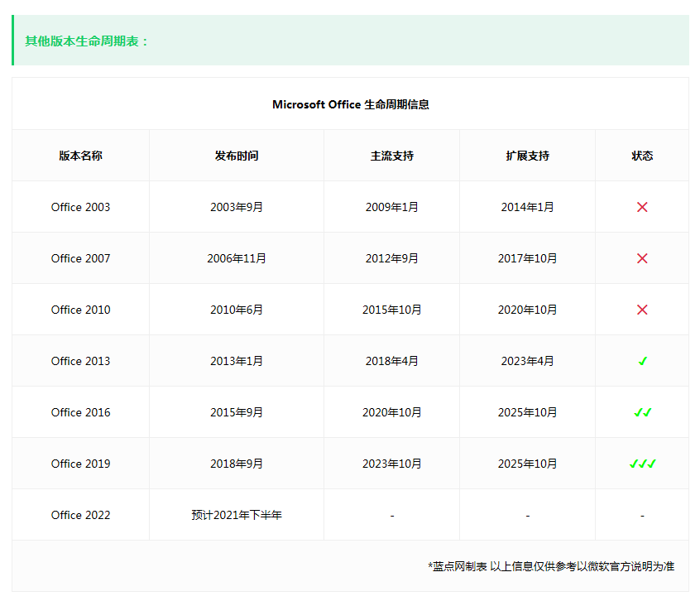The width and height of the screenshot is (700, 601).
Task: Click extended support date 2017年10月
Action: tap(528, 258)
